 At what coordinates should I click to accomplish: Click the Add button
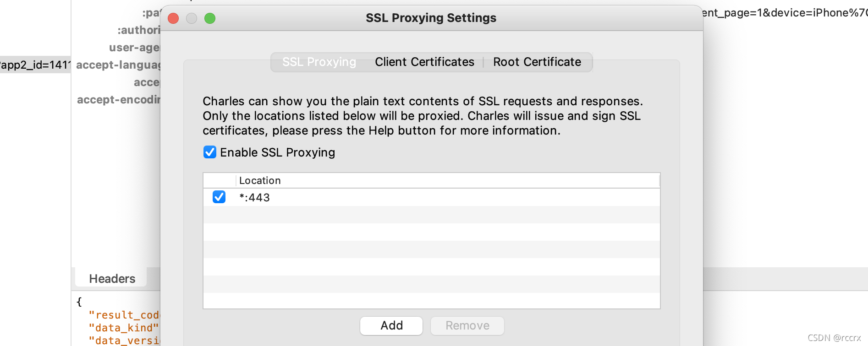391,325
